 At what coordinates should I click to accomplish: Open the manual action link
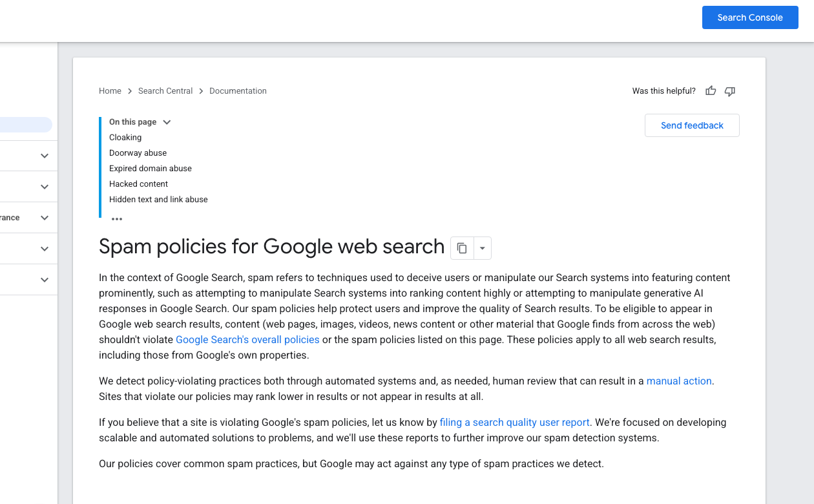pyautogui.click(x=679, y=381)
